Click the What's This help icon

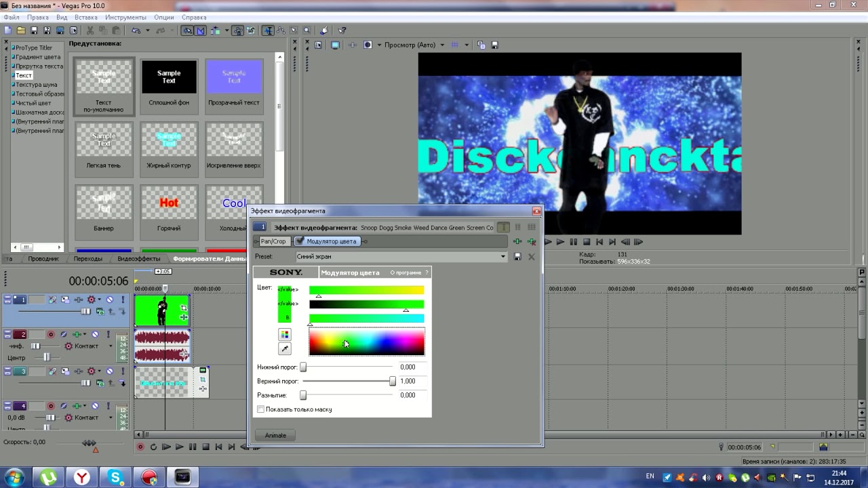pos(342,30)
